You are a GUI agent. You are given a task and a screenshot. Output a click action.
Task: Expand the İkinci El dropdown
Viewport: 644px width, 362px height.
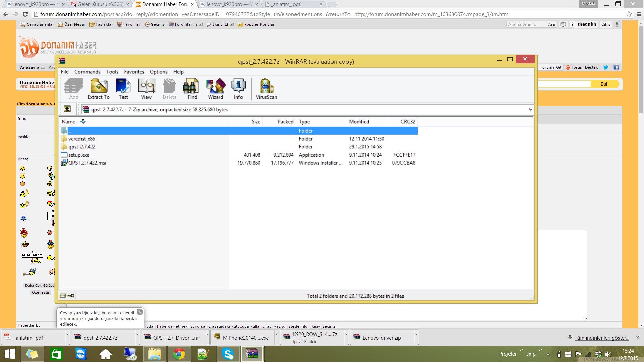tap(232, 24)
